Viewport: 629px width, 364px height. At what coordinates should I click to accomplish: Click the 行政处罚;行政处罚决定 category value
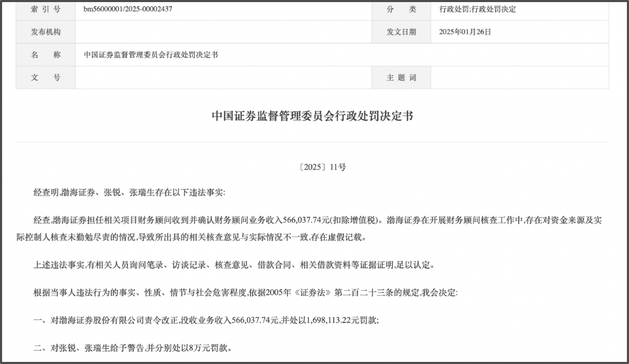tap(477, 9)
